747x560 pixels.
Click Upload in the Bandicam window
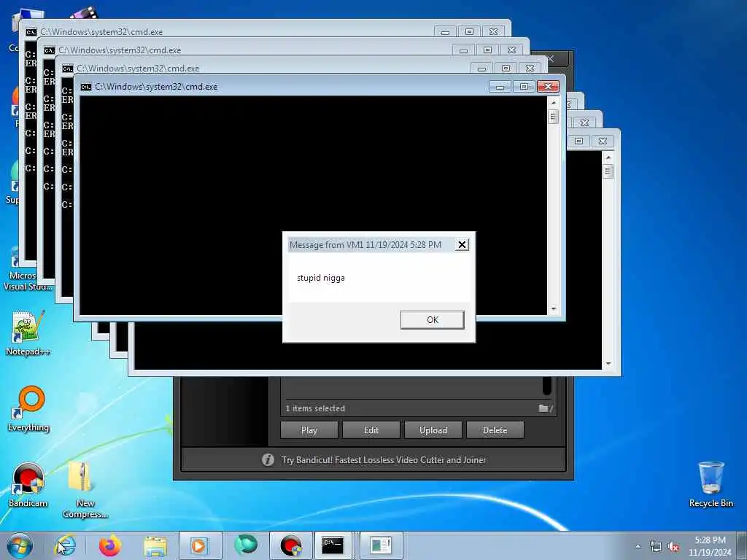pyautogui.click(x=433, y=430)
